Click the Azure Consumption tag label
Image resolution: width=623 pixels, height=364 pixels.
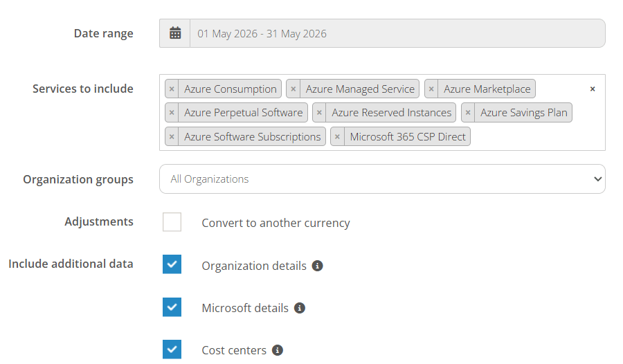[x=231, y=89]
